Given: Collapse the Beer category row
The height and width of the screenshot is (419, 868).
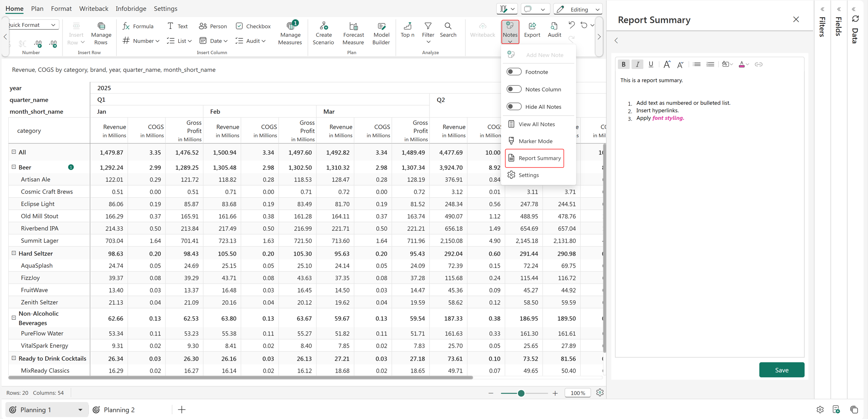Looking at the screenshot, I should point(14,167).
